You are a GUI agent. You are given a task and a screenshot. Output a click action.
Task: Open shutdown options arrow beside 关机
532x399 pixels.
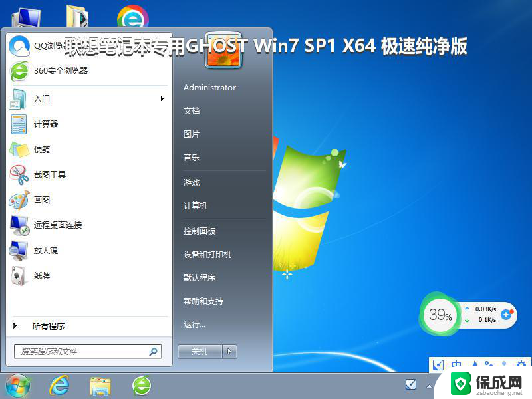tap(229, 352)
